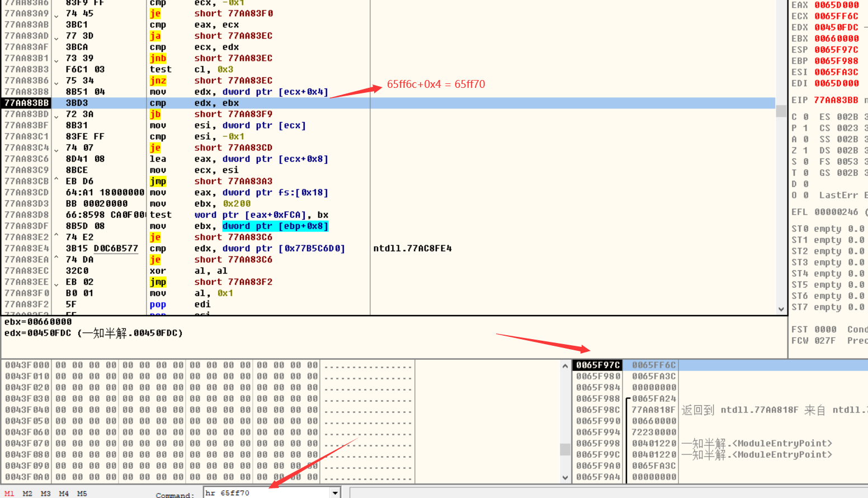
Task: Select the test cl, 0x3 instruction
Action: pyautogui.click(x=191, y=69)
